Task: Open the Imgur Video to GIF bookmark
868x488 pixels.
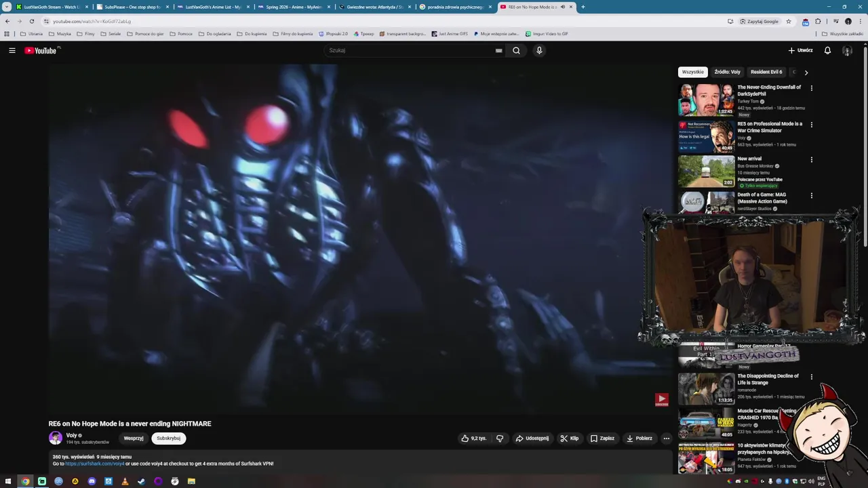Action: click(547, 33)
